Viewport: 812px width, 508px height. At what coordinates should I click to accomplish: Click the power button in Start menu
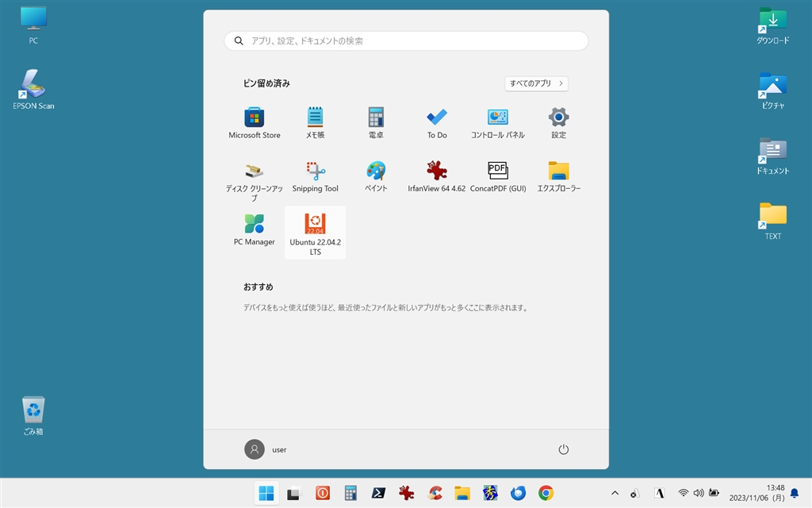coord(564,449)
